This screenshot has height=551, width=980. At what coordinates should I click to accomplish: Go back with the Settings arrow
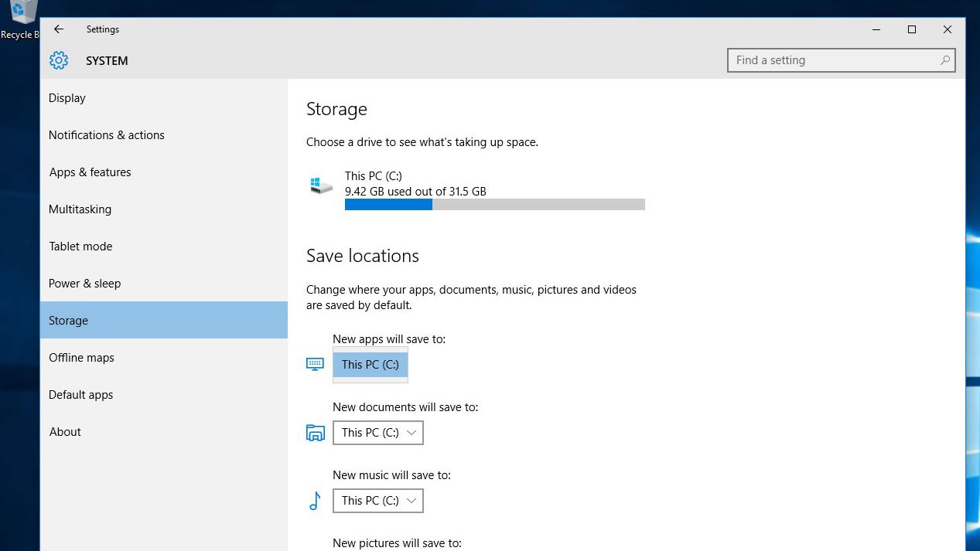pyautogui.click(x=59, y=29)
